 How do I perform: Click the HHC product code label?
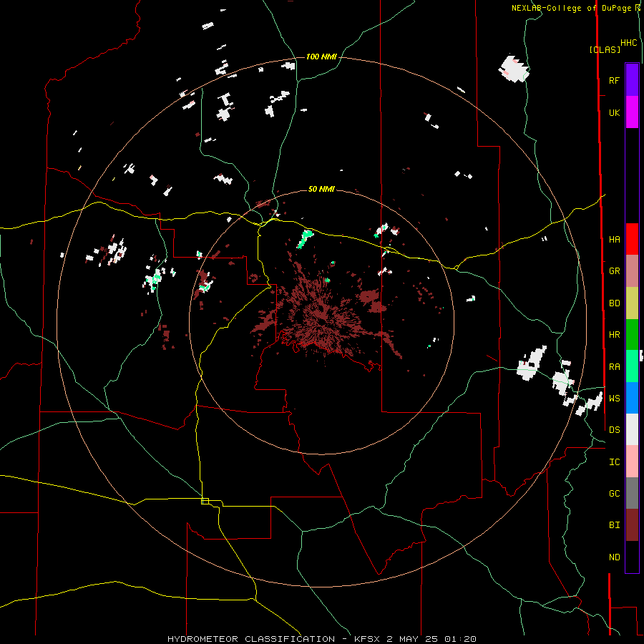628,43
